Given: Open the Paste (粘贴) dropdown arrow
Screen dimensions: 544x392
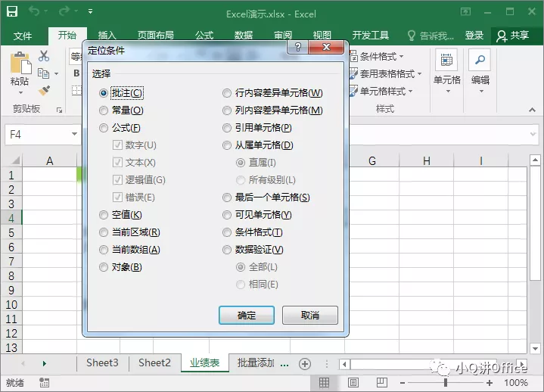Looking at the screenshot, I should (20, 92).
